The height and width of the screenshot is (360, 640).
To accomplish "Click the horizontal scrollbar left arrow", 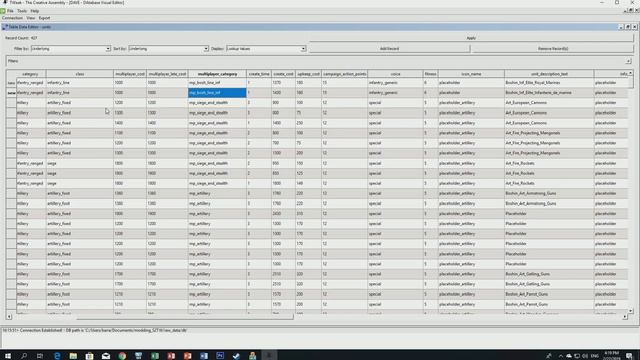I will tap(9, 317).
